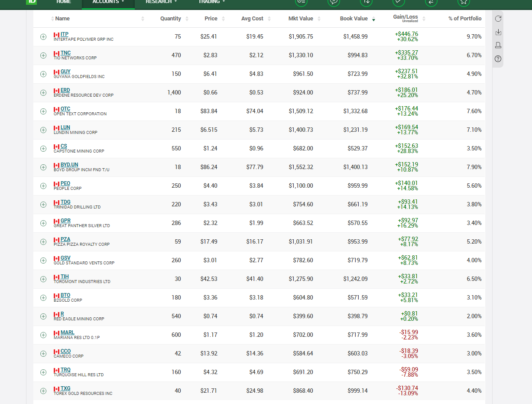The image size is (532, 404).
Task: Click the Gain/Loss Unrealized header label
Action: 405,18
